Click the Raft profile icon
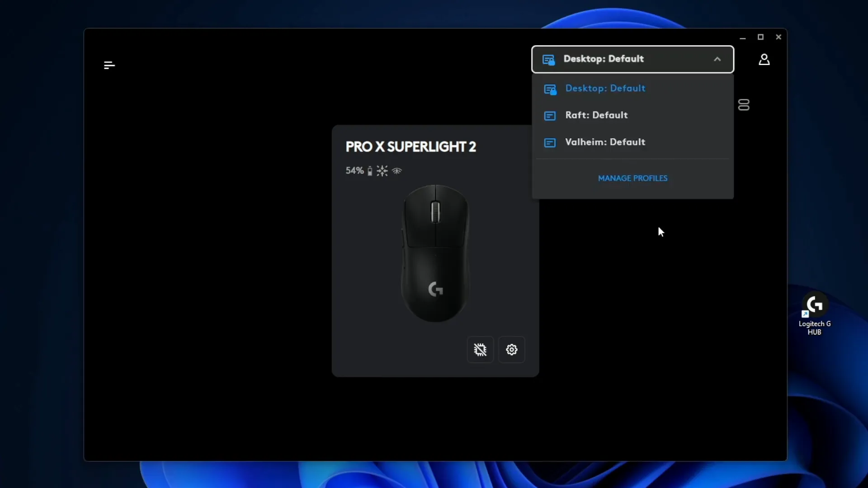The height and width of the screenshot is (488, 868). click(550, 116)
